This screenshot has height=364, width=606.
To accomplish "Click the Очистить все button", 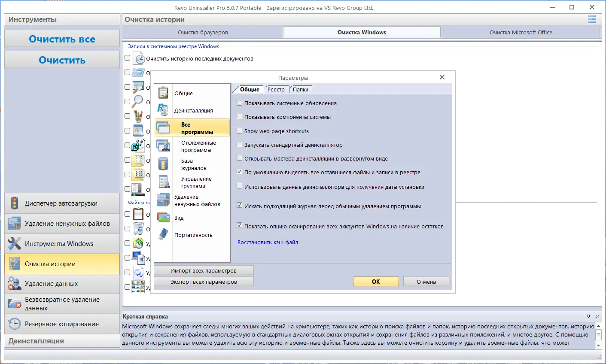I will click(62, 39).
